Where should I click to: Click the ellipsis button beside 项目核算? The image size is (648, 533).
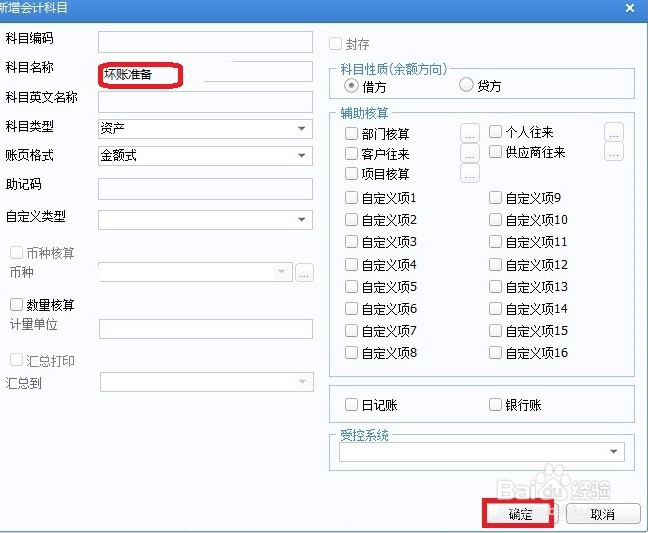click(x=469, y=173)
